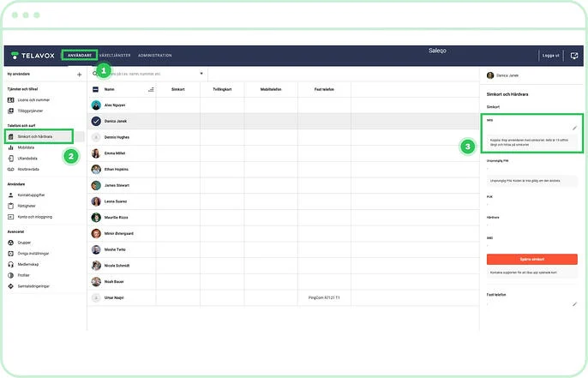Open the search filter dropdown arrow
This screenshot has width=588, height=378.
pyautogui.click(x=201, y=74)
